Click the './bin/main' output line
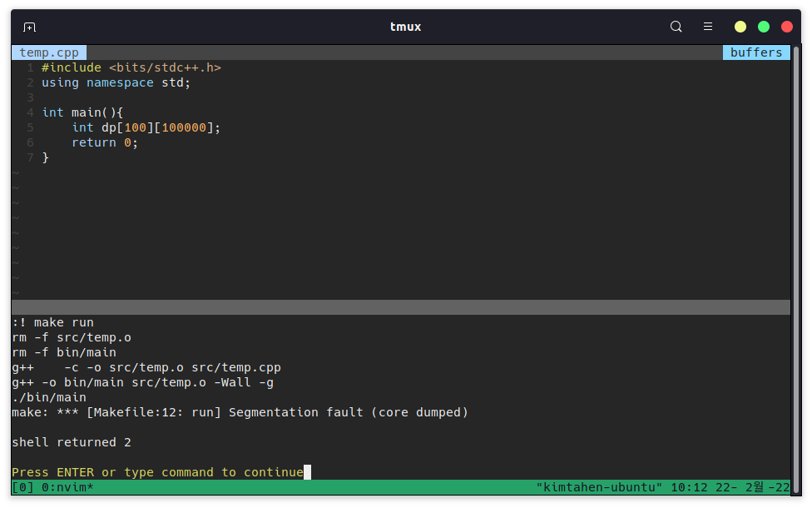 click(x=49, y=398)
